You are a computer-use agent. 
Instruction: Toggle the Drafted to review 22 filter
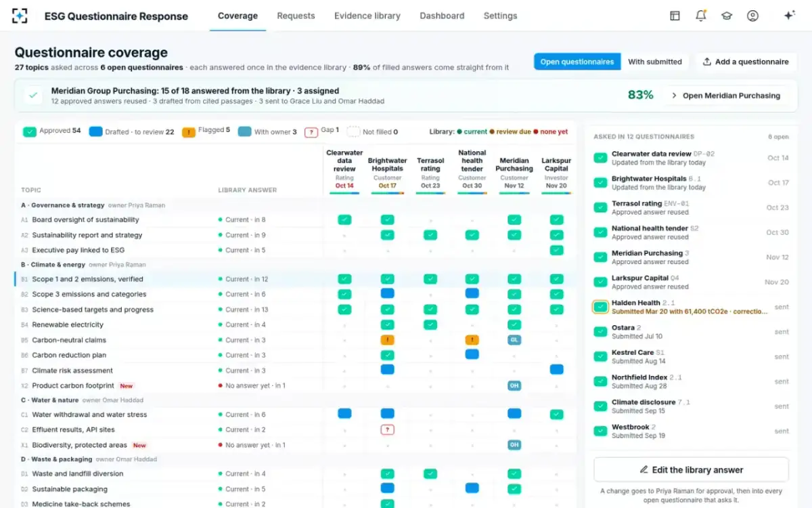point(132,132)
